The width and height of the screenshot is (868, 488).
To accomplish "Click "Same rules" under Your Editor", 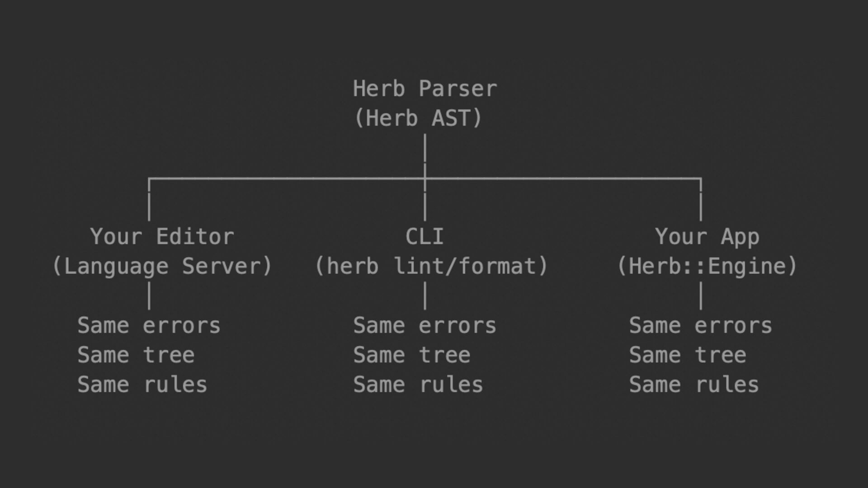I will 142,385.
